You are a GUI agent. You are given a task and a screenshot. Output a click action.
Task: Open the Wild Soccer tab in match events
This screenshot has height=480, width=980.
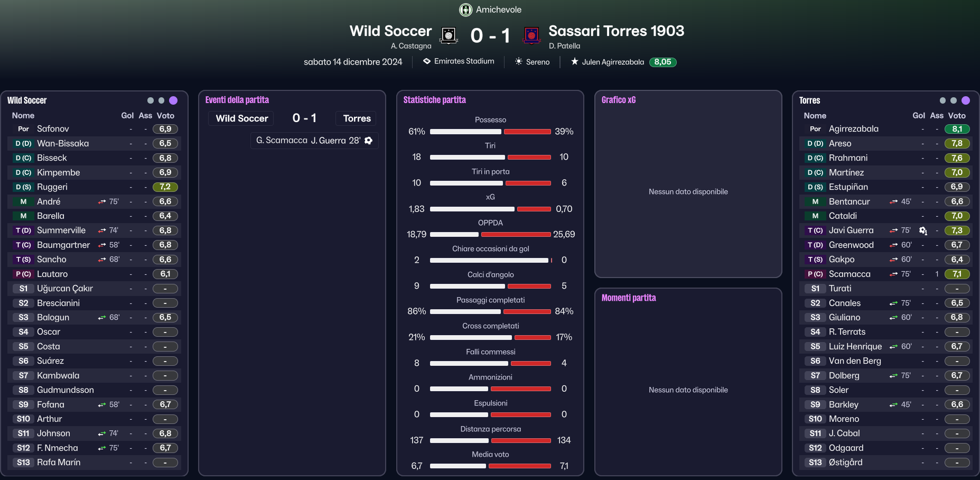coord(241,118)
